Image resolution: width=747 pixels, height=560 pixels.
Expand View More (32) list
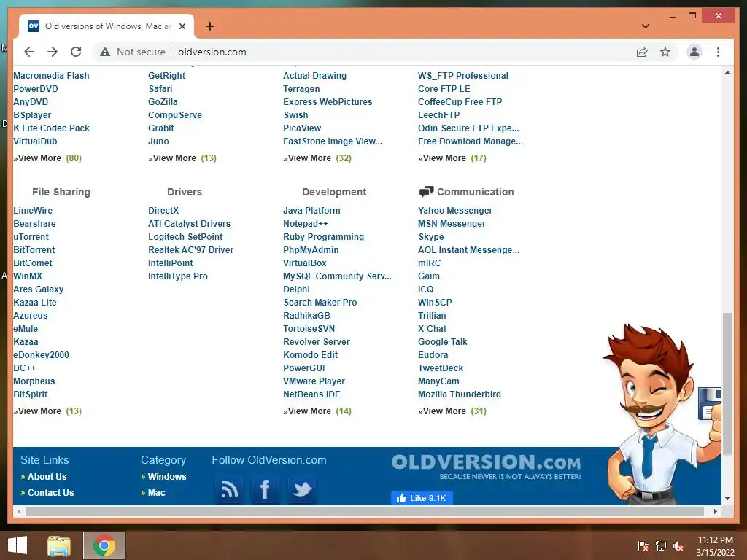tap(317, 158)
